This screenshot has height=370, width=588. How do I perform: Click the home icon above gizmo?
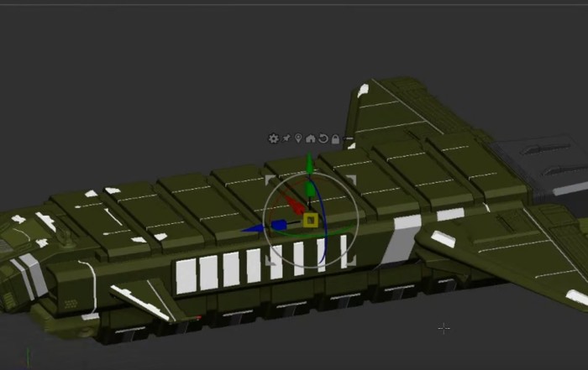click(x=311, y=138)
